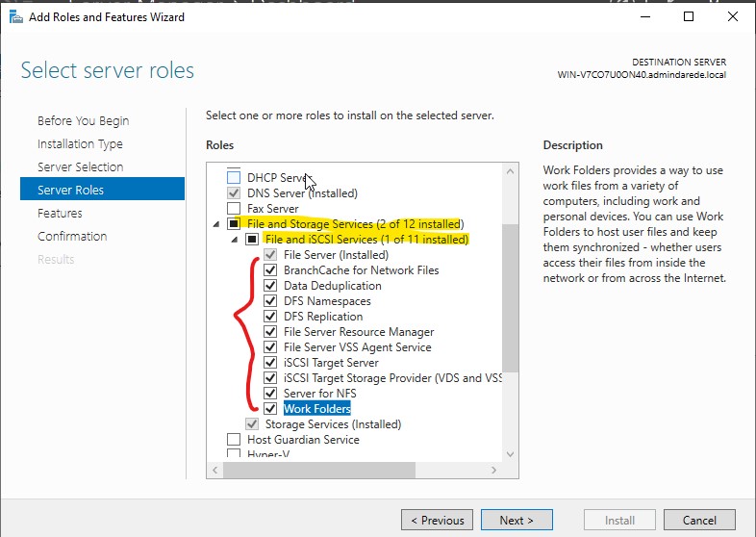Tick the DHCP Server checkbox
The width and height of the screenshot is (756, 537).
[x=234, y=177]
